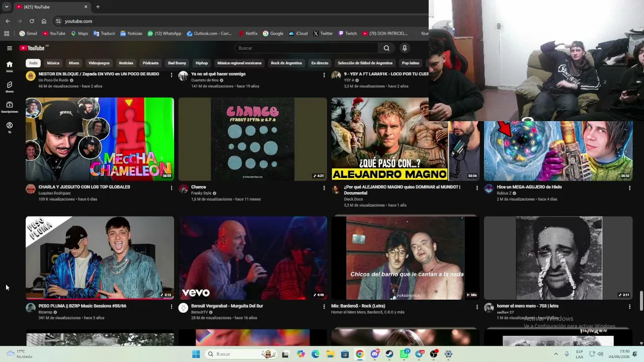Open options menu for Murguita Del Sur video

coord(324,307)
